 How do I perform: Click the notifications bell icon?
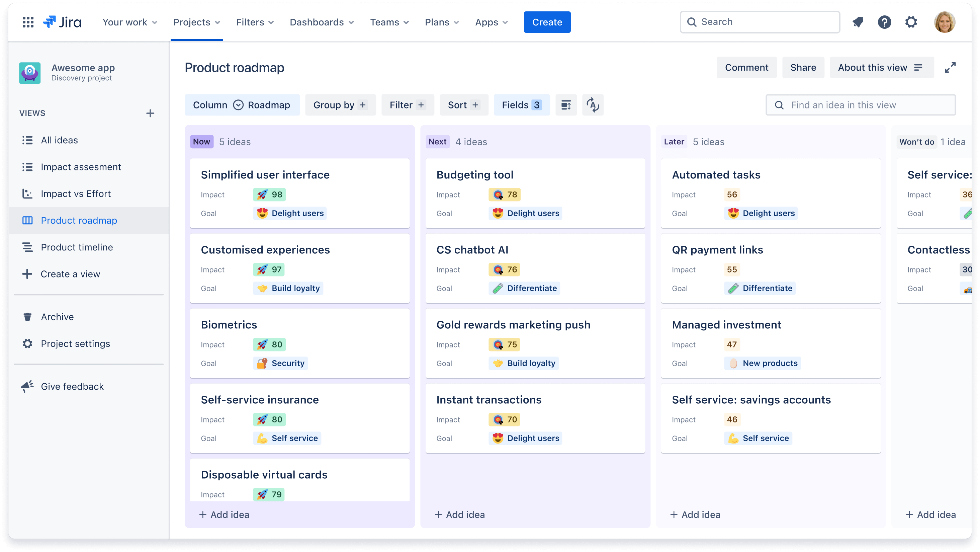coord(858,22)
